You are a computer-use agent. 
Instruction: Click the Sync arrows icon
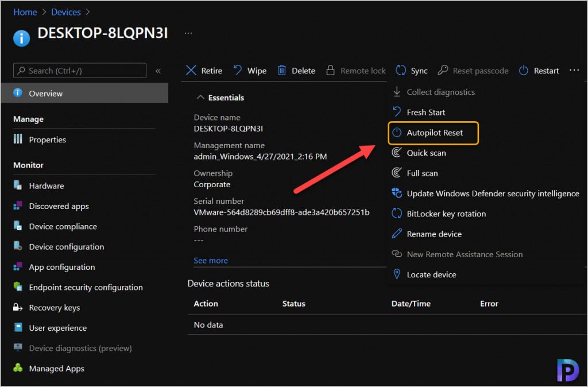pyautogui.click(x=400, y=70)
